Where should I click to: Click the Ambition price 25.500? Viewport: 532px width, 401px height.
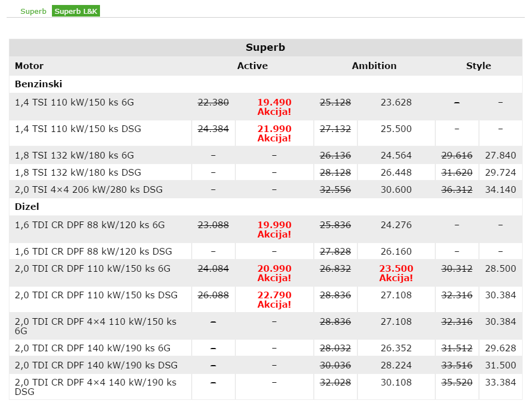pyautogui.click(x=396, y=129)
